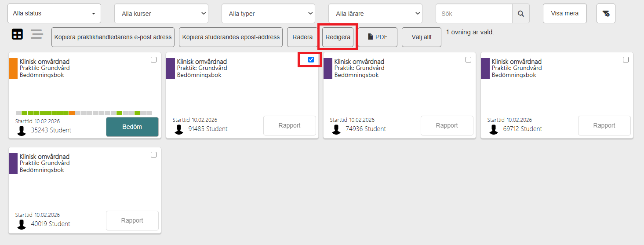This screenshot has width=644, height=245.
Task: Click the Välj allt button
Action: click(422, 37)
